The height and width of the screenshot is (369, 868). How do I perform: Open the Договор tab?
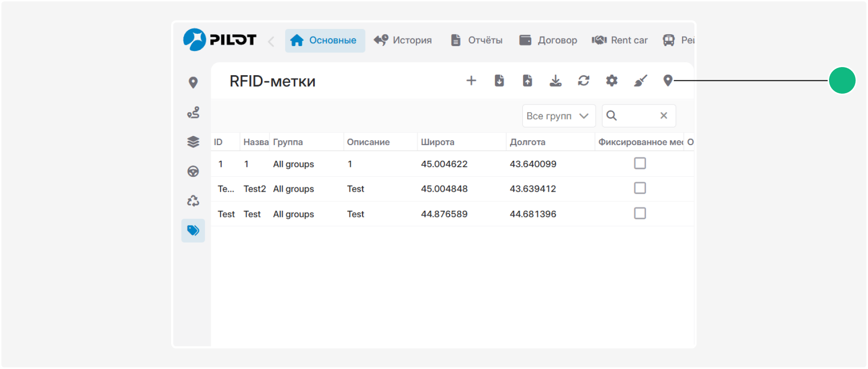coord(548,40)
